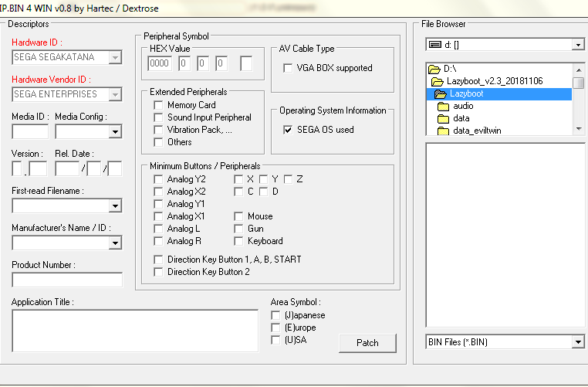
Task: Enable Sound Input Peripheral
Action: click(x=158, y=117)
